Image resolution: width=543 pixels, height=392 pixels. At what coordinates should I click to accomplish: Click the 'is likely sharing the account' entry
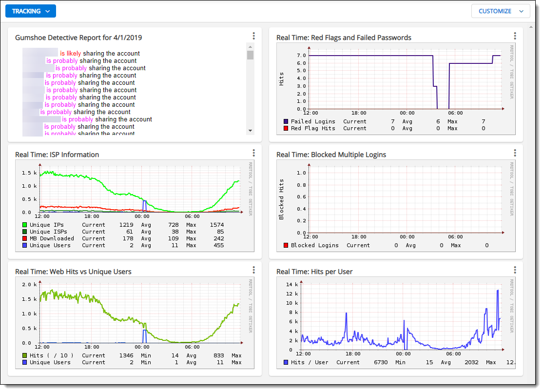(100, 53)
